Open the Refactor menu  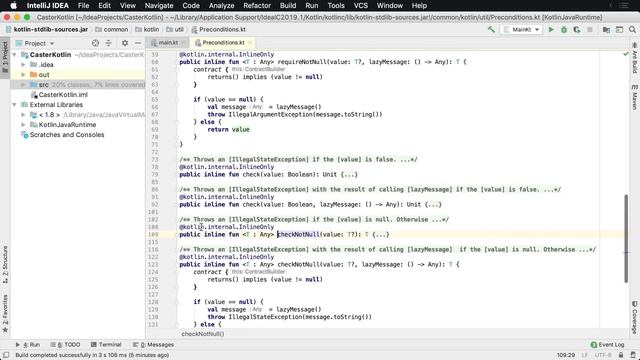click(x=257, y=6)
